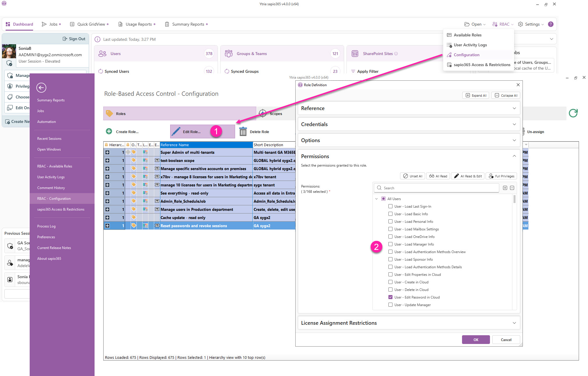Click the Delete Role trash icon

pos(243,132)
